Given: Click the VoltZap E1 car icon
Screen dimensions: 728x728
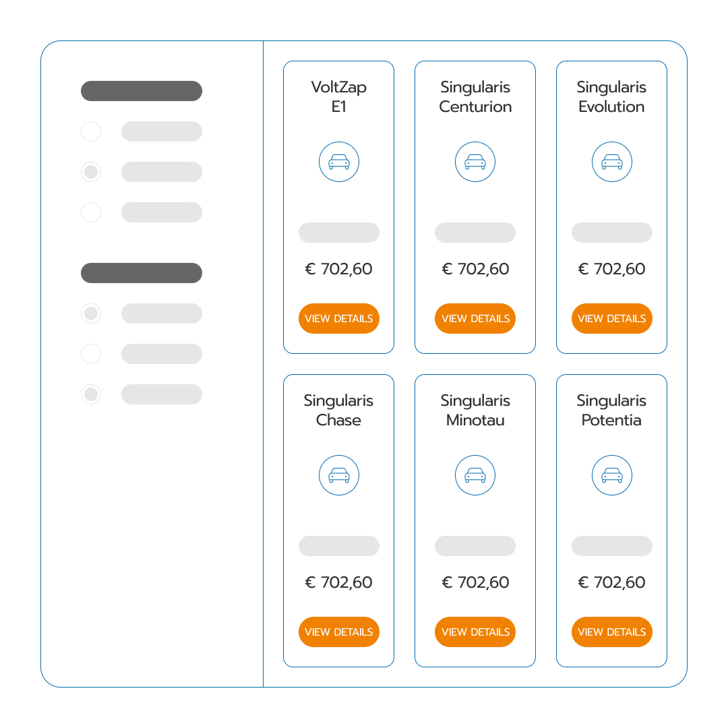Looking at the screenshot, I should tap(339, 162).
